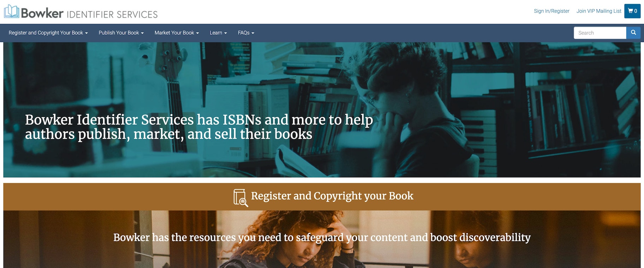The width and height of the screenshot is (644, 268).
Task: Focus the Search input field
Action: click(x=600, y=33)
